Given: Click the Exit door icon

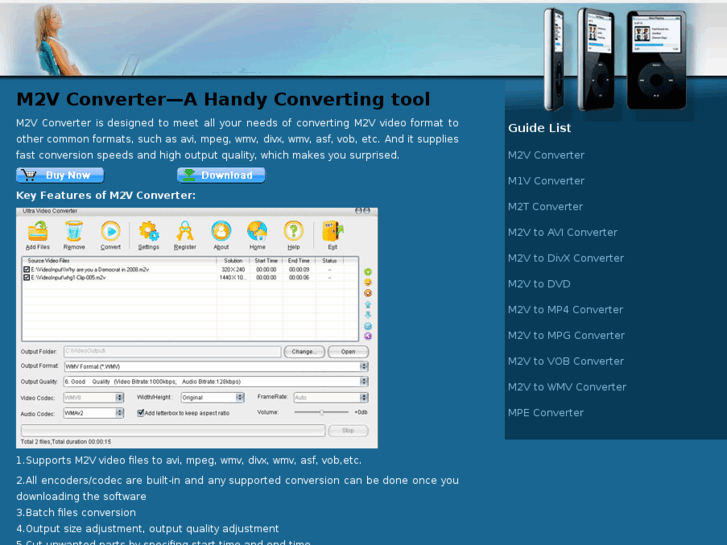Looking at the screenshot, I should [333, 231].
